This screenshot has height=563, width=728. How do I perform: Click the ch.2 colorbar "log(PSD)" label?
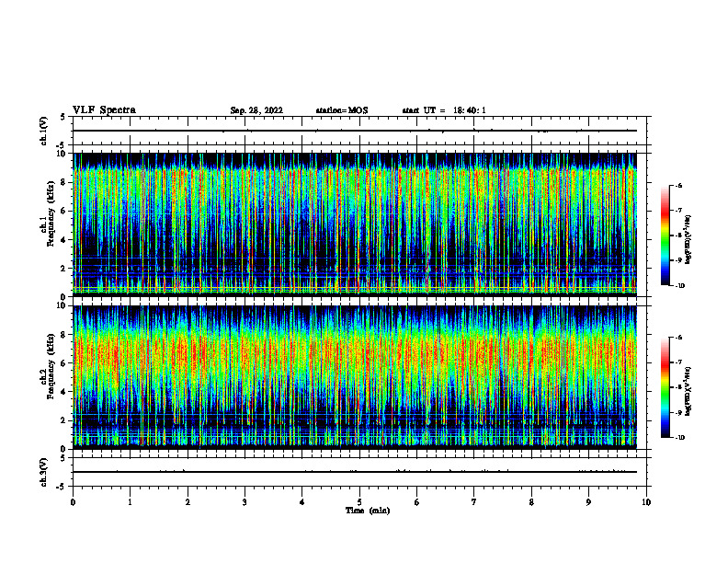(x=689, y=392)
